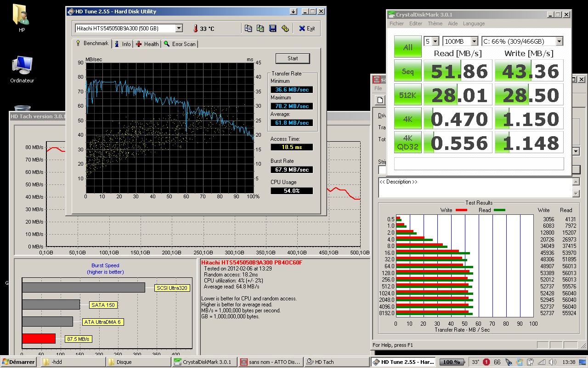
Task: Click the << Description >> text box in ATTO
Action: click(x=475, y=188)
